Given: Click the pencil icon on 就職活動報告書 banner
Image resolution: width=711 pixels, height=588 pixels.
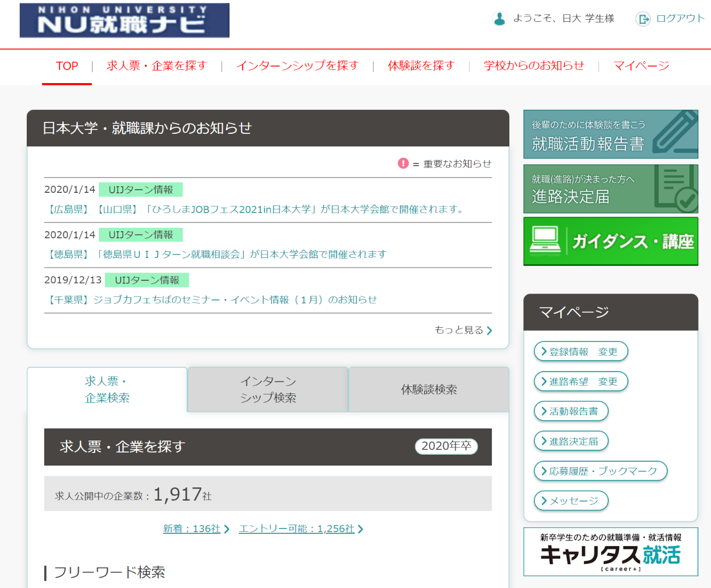Looking at the screenshot, I should tap(675, 133).
